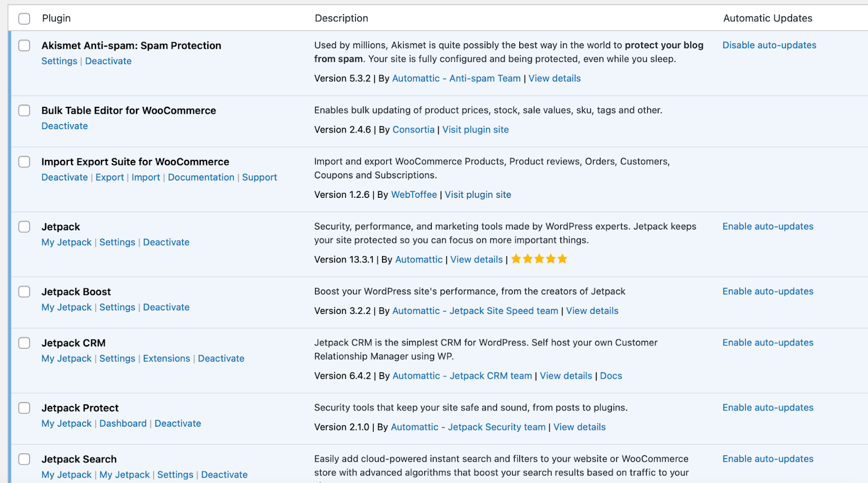Open the WebToffee author link

click(414, 195)
